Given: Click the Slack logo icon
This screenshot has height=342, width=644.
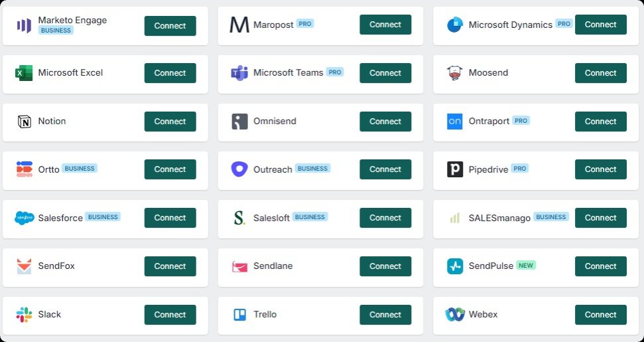Looking at the screenshot, I should point(25,315).
